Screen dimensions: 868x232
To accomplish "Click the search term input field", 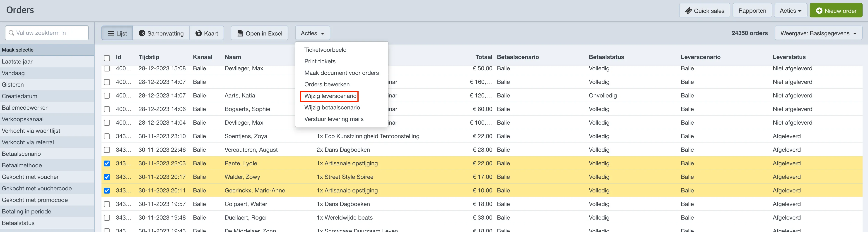I will coord(47,33).
